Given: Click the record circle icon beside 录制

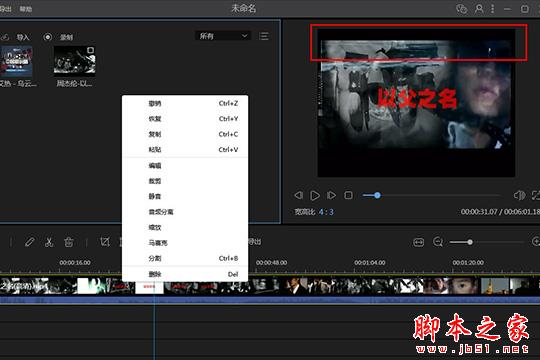Looking at the screenshot, I should [x=48, y=37].
